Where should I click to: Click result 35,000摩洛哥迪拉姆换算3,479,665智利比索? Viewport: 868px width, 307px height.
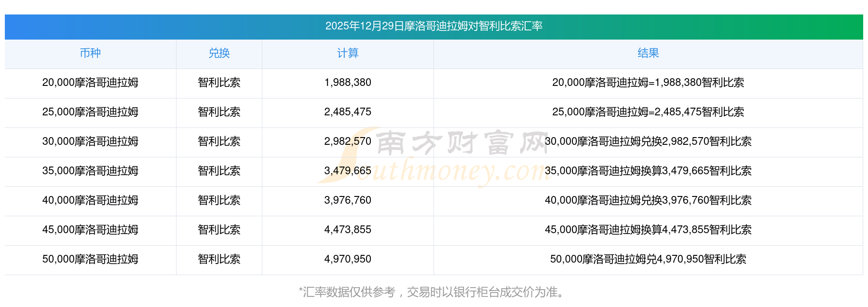pos(648,171)
